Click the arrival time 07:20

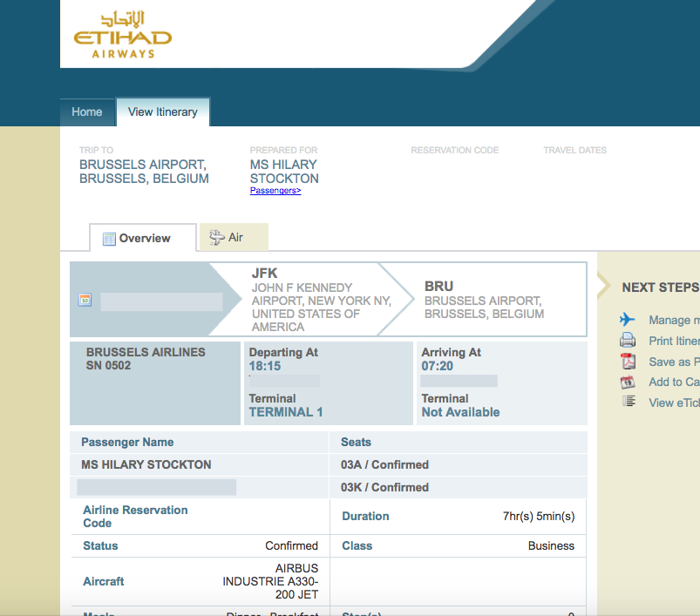pos(437,366)
